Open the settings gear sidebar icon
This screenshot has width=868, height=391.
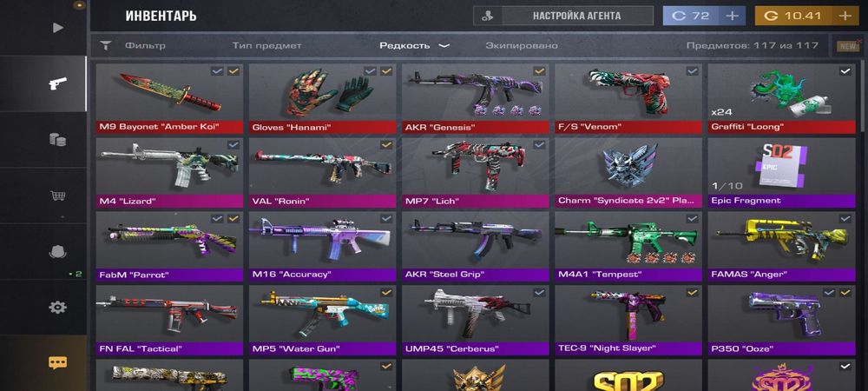click(57, 308)
